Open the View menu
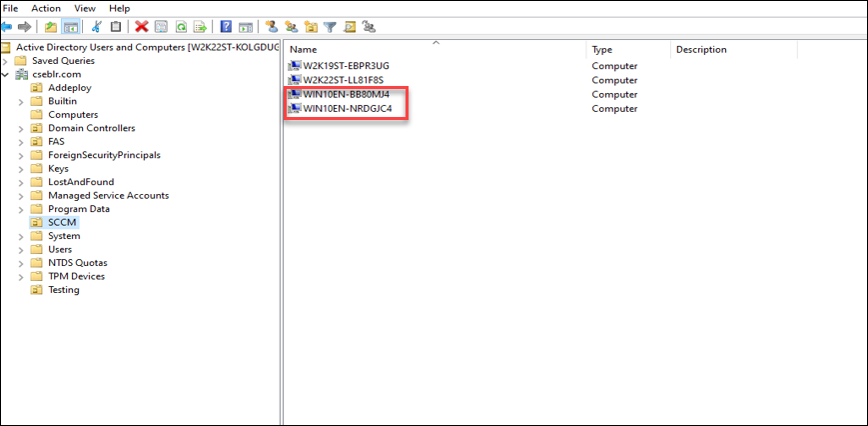 [x=85, y=8]
